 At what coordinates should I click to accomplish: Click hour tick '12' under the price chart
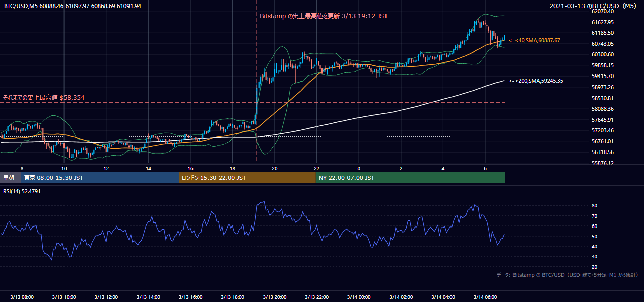click(106, 168)
